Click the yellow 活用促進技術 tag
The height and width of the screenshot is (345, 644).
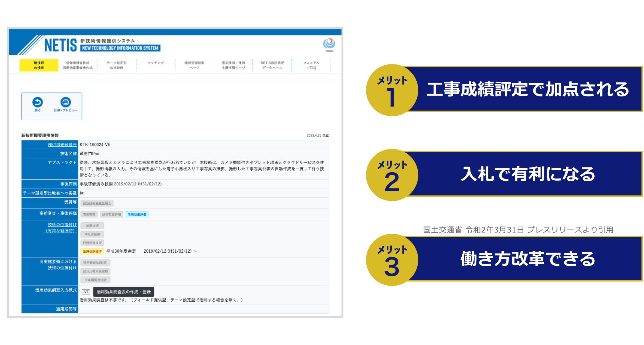92,251
